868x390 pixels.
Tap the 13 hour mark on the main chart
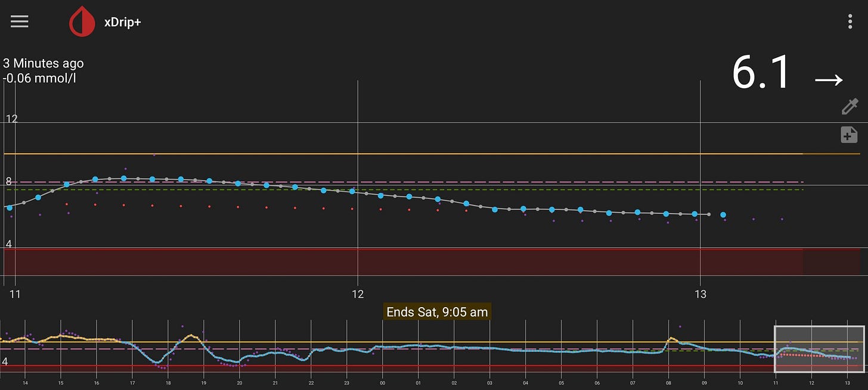[700, 294]
